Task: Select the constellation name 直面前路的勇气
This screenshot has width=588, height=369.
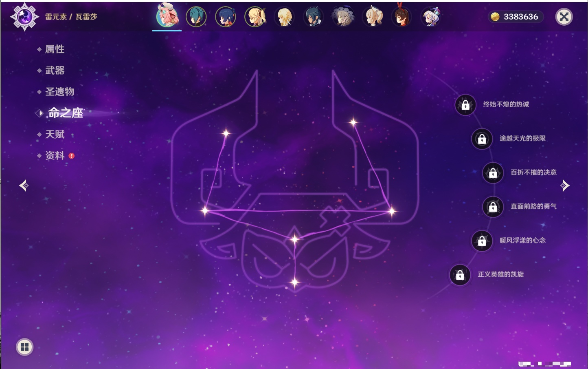Action: coord(534,206)
